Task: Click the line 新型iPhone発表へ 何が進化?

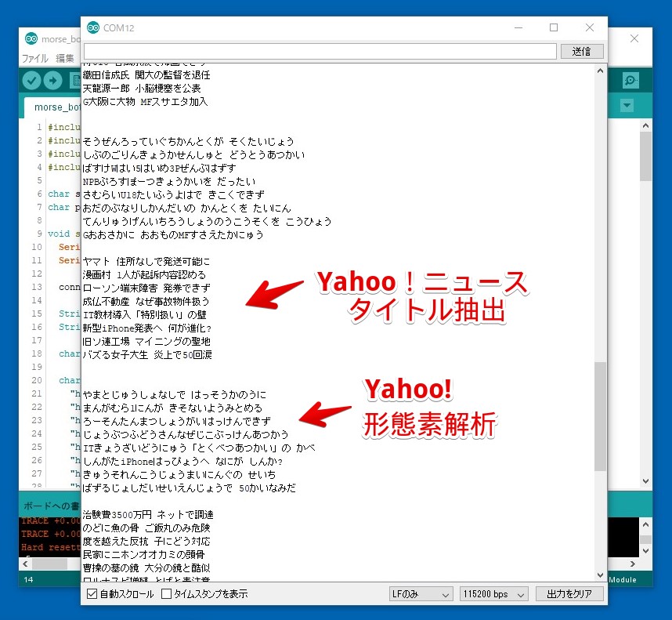Action: 146,328
